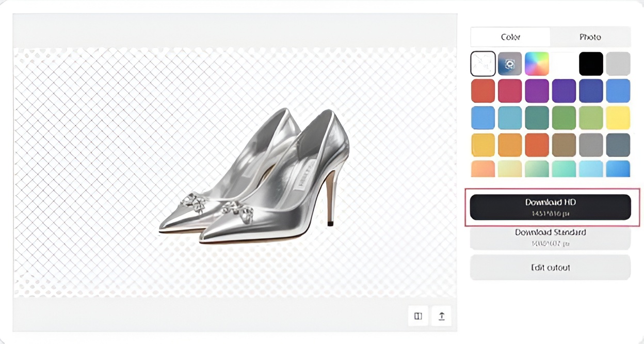Pick the white background swatch
This screenshot has width=644, height=344.
tap(564, 64)
